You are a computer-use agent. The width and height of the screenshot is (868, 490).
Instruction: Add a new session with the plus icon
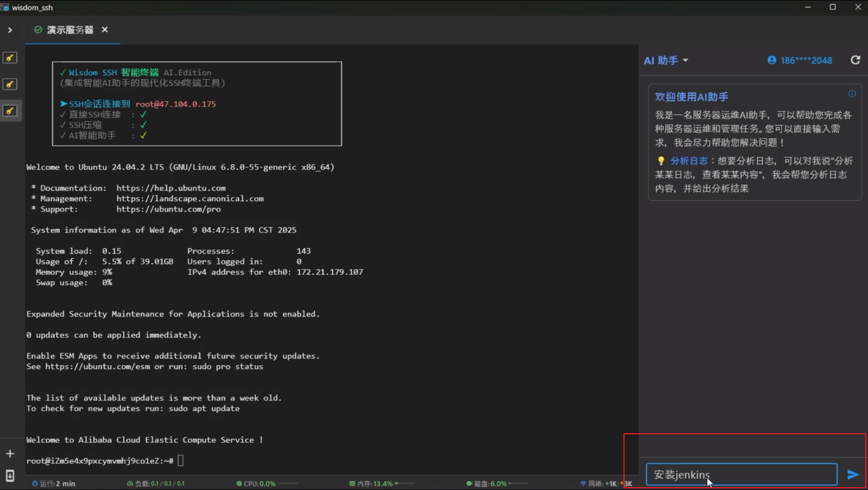point(10,453)
